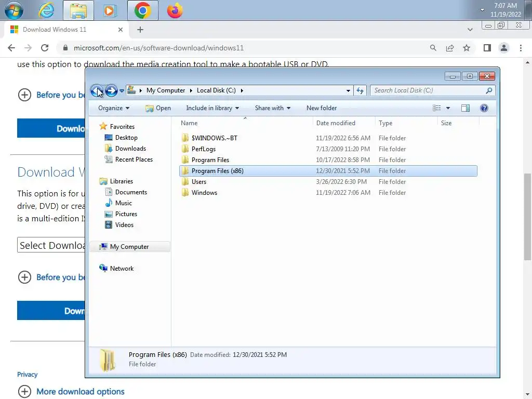Go forward in the Explorer window
Image resolution: width=532 pixels, height=399 pixels.
(x=111, y=90)
